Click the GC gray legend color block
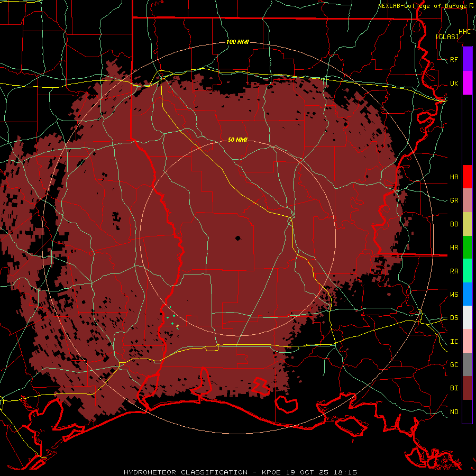 coord(467,364)
